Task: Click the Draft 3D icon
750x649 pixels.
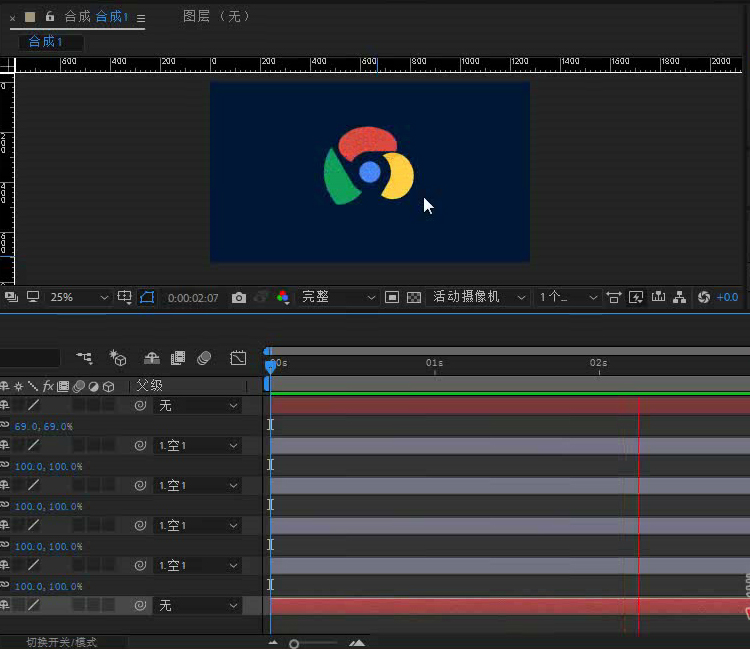Action: pos(118,358)
